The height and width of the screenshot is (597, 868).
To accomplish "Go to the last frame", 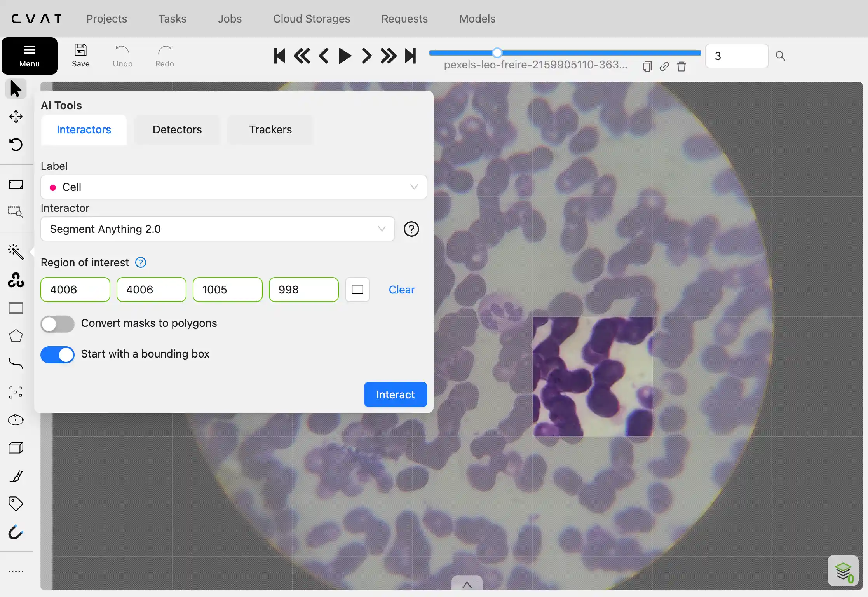I will (410, 56).
